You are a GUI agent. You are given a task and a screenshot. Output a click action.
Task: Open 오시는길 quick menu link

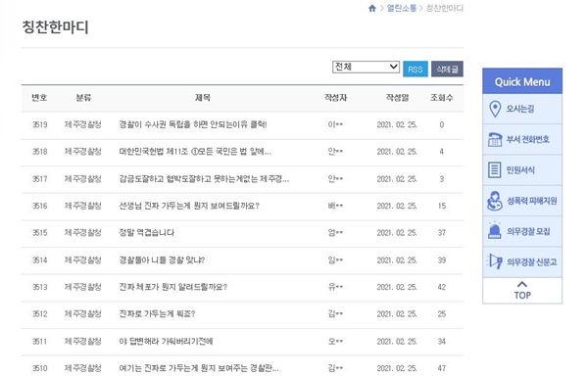pos(522,109)
